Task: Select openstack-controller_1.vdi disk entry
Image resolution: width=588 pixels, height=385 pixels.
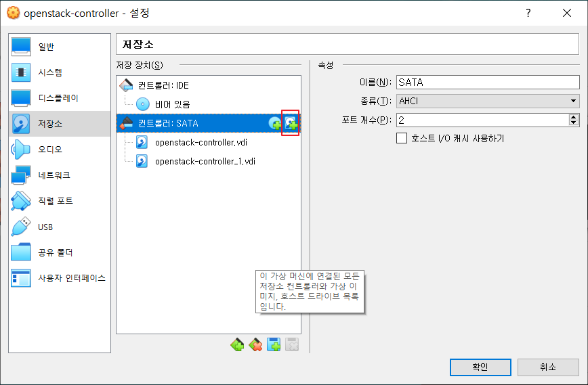Action: (x=209, y=162)
